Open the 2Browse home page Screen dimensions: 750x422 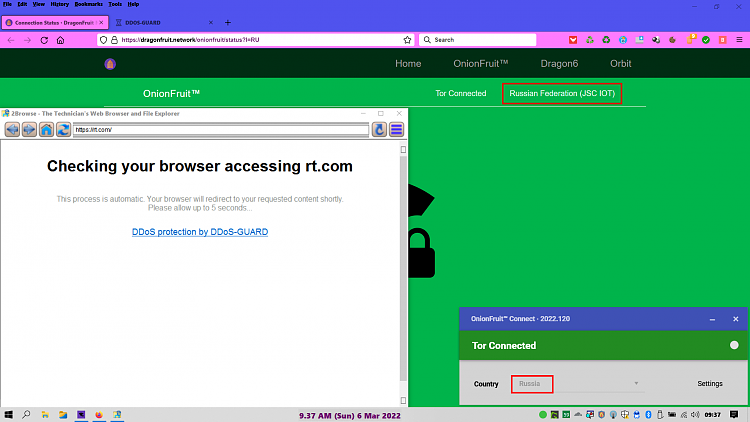pos(46,130)
